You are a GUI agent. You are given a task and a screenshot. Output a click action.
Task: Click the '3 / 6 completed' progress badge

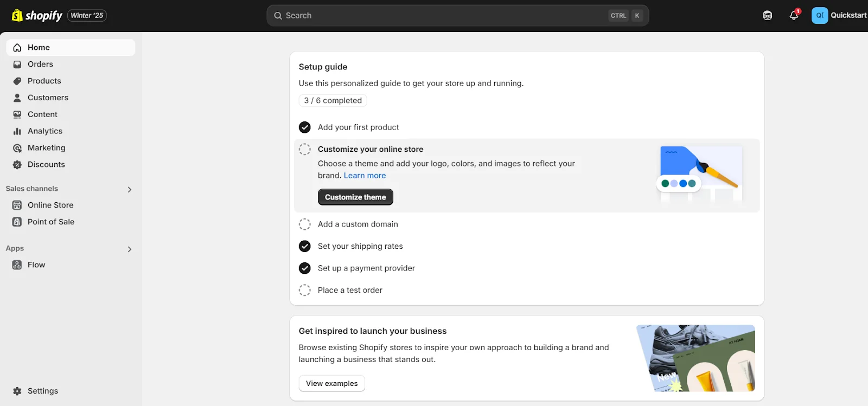tap(333, 101)
